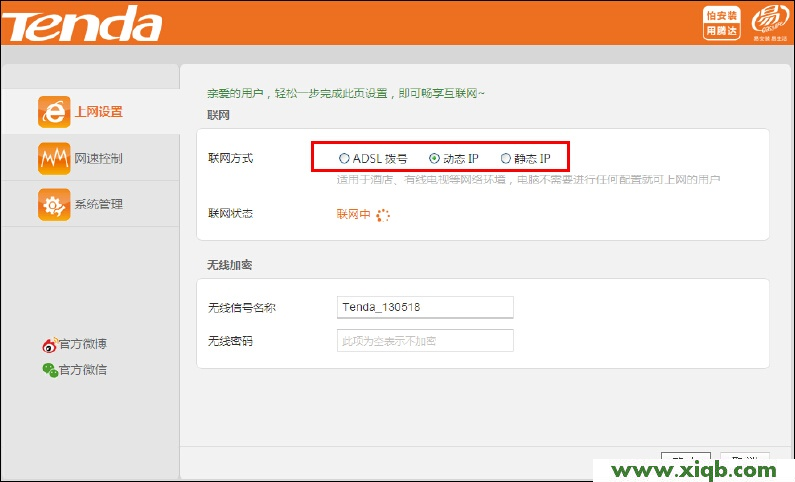The width and height of the screenshot is (795, 482).
Task: Open the 官方微信 link
Action: (82, 370)
